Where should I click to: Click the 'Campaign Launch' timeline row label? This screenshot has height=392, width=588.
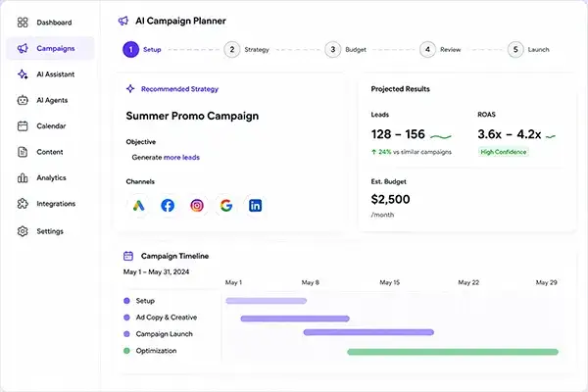click(165, 334)
